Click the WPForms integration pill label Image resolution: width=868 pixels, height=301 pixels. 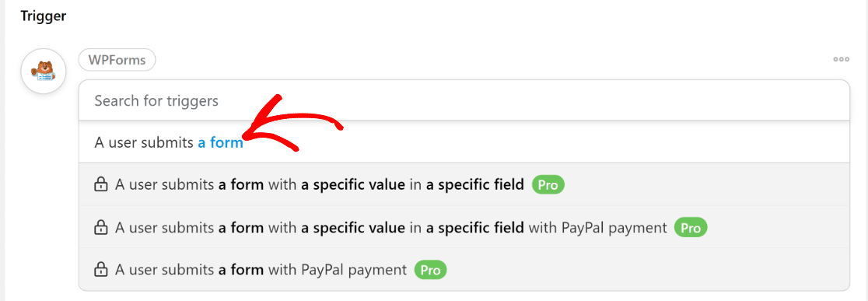[117, 60]
